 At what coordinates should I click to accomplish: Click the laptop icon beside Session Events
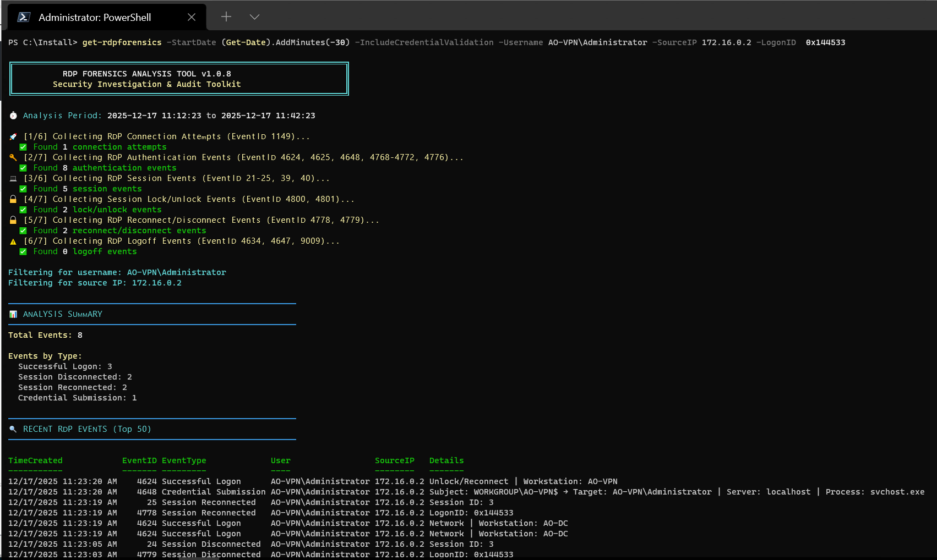click(13, 178)
